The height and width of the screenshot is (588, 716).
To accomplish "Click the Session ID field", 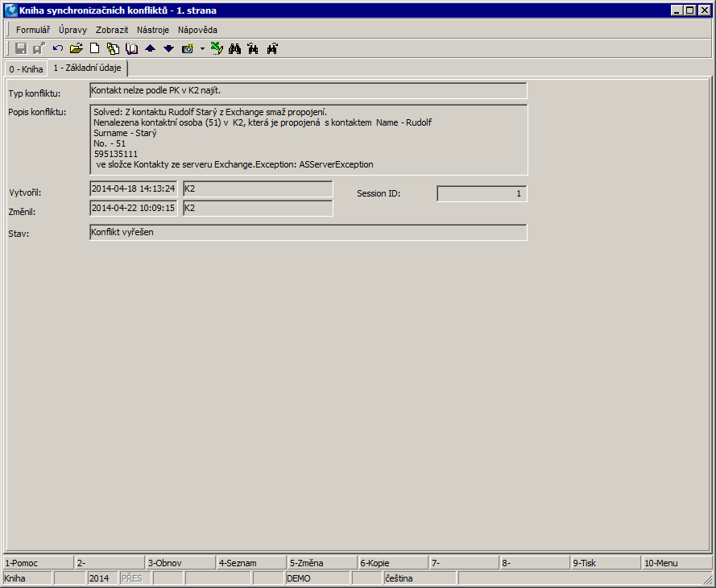I will tap(482, 193).
